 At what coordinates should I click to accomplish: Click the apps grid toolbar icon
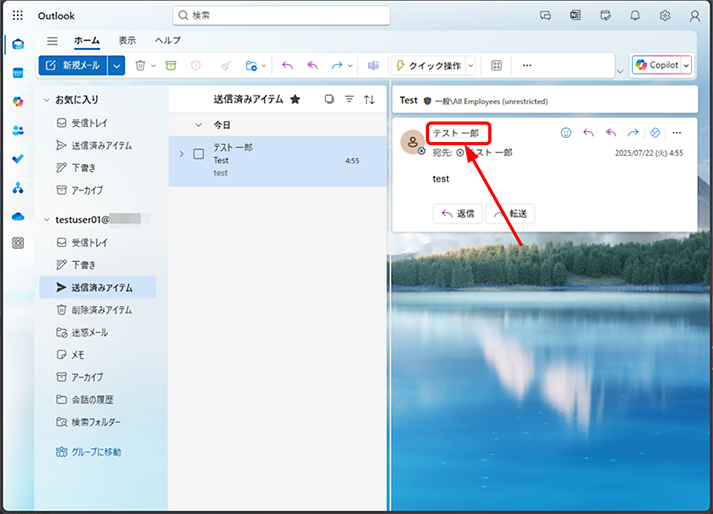pos(497,66)
